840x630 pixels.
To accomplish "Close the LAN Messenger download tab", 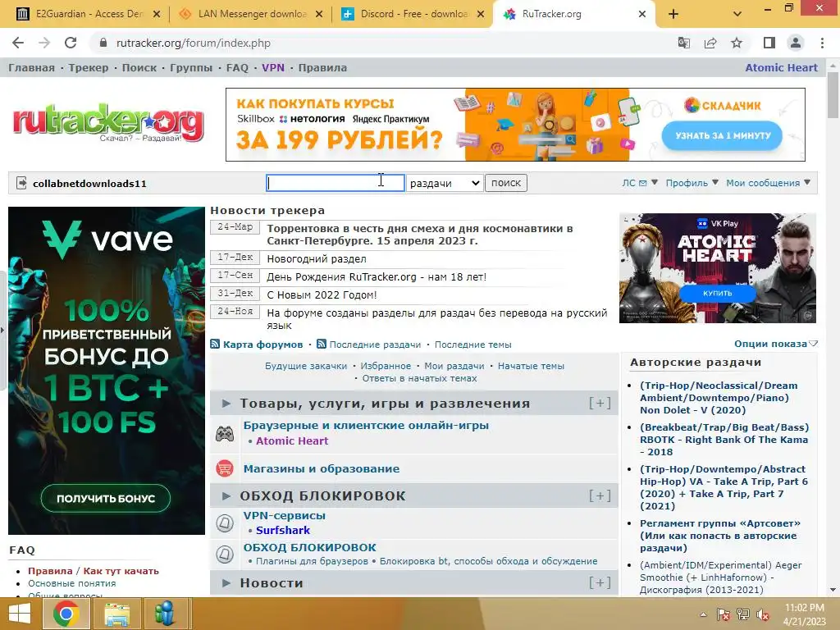I will point(319,14).
